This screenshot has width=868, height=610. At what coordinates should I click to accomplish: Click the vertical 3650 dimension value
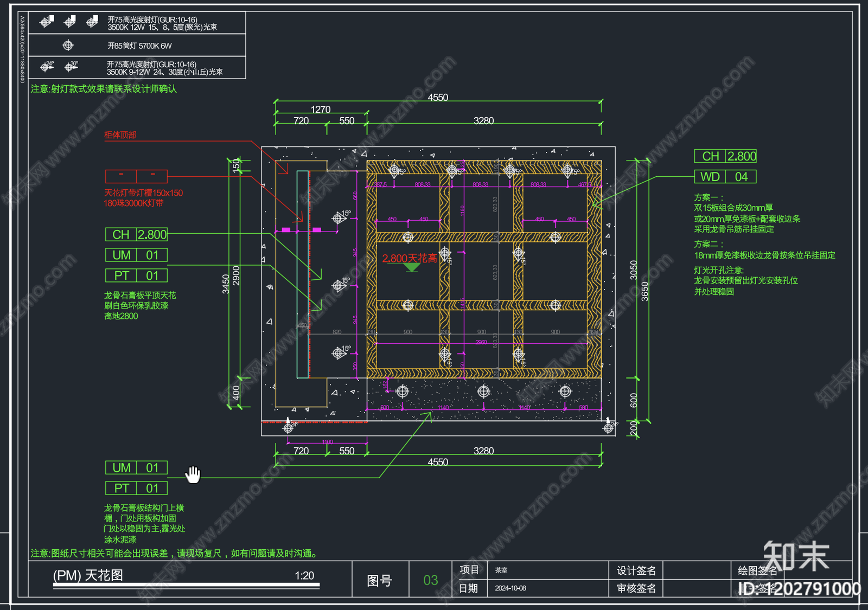[645, 291]
